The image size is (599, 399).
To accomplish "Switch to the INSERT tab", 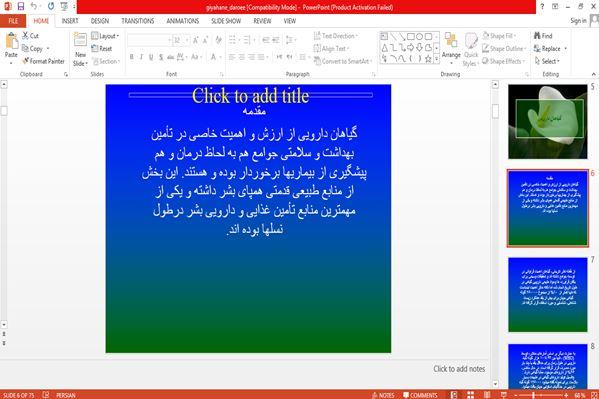I will point(70,21).
